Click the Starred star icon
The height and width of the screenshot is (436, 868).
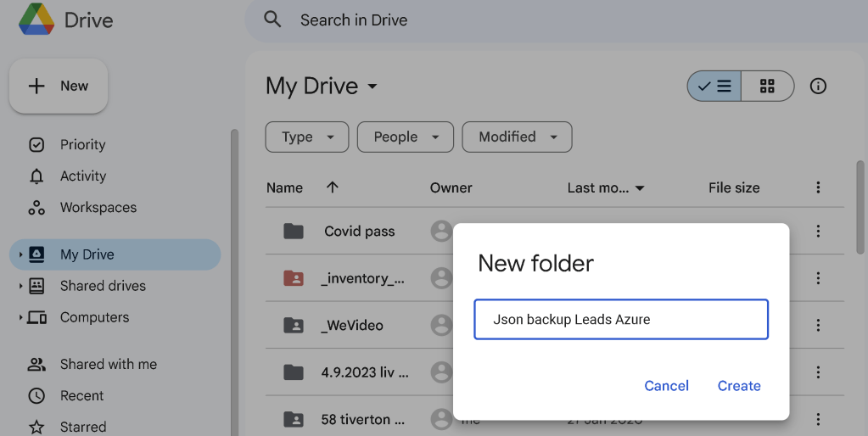tap(36, 428)
